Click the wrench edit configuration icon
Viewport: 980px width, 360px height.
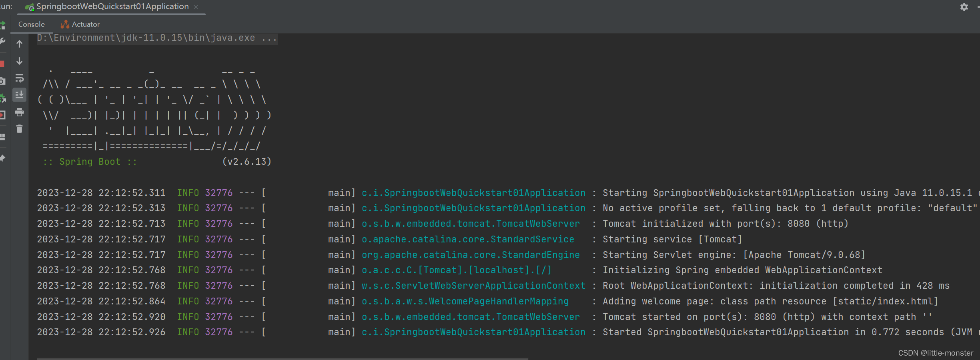2,41
